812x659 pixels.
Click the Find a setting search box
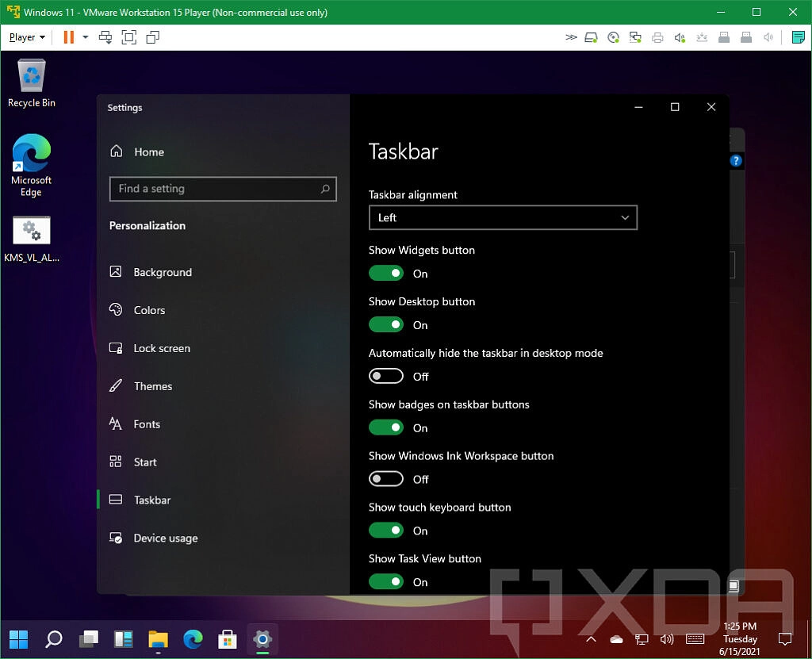click(223, 189)
